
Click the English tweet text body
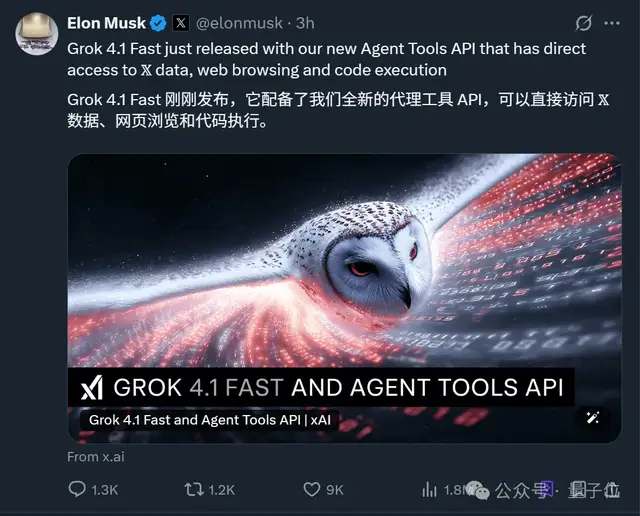(327, 60)
